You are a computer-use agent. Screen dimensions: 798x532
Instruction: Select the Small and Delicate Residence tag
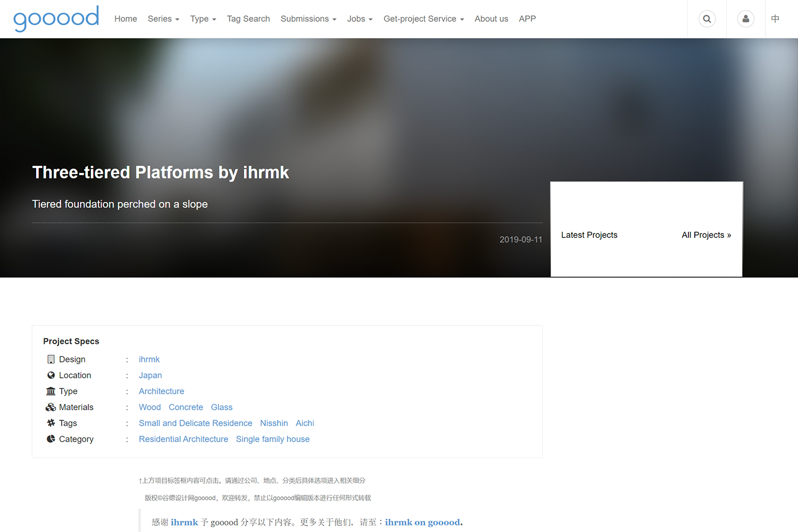tap(195, 423)
